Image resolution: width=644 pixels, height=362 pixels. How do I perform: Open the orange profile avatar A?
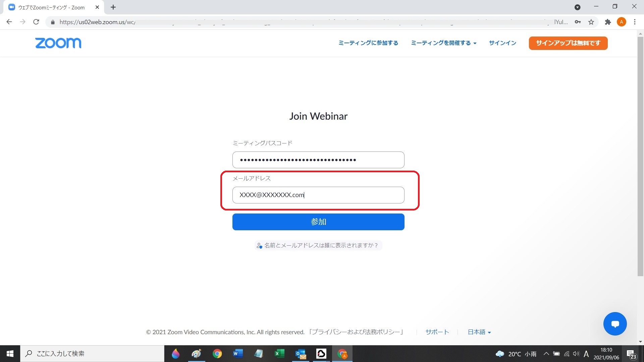coord(622,22)
